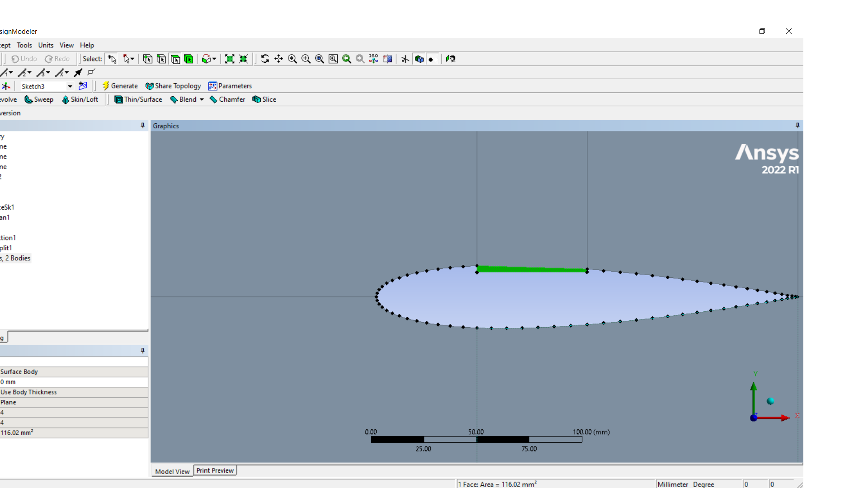Image resolution: width=868 pixels, height=488 pixels.
Task: Open the View menu
Action: pos(66,45)
